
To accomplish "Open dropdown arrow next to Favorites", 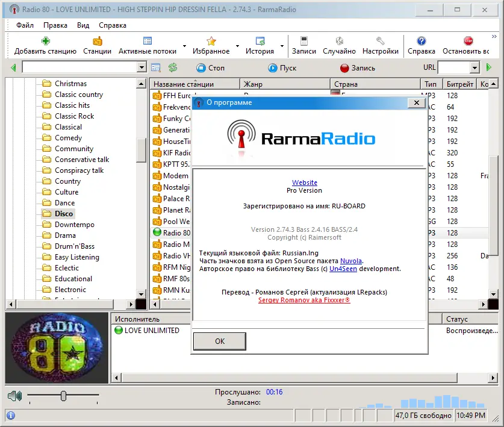I will pyautogui.click(x=237, y=46).
